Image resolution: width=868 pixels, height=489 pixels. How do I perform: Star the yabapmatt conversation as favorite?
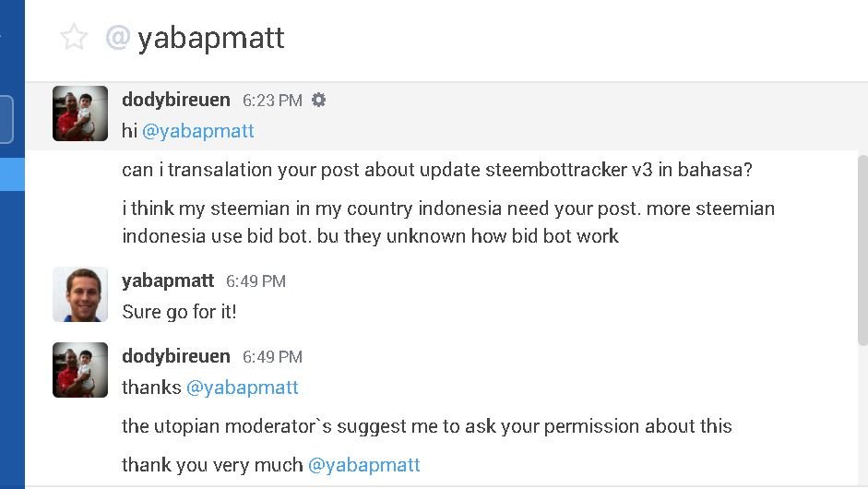pos(74,38)
